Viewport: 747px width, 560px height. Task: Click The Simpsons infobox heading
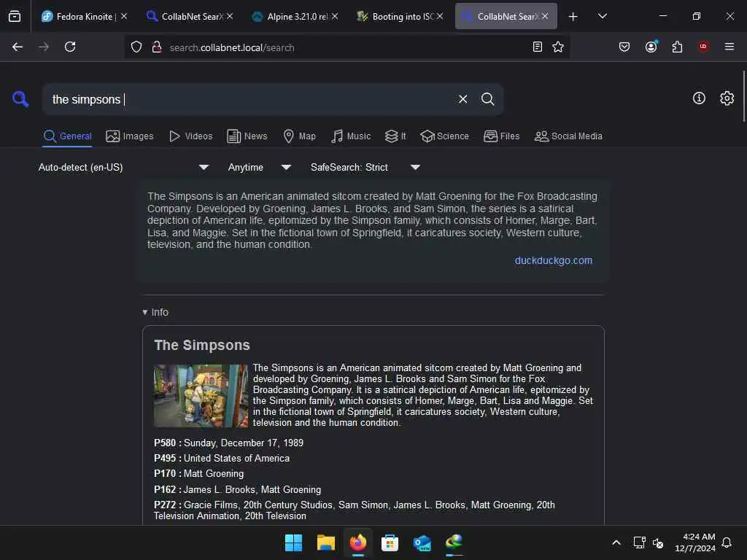click(202, 345)
